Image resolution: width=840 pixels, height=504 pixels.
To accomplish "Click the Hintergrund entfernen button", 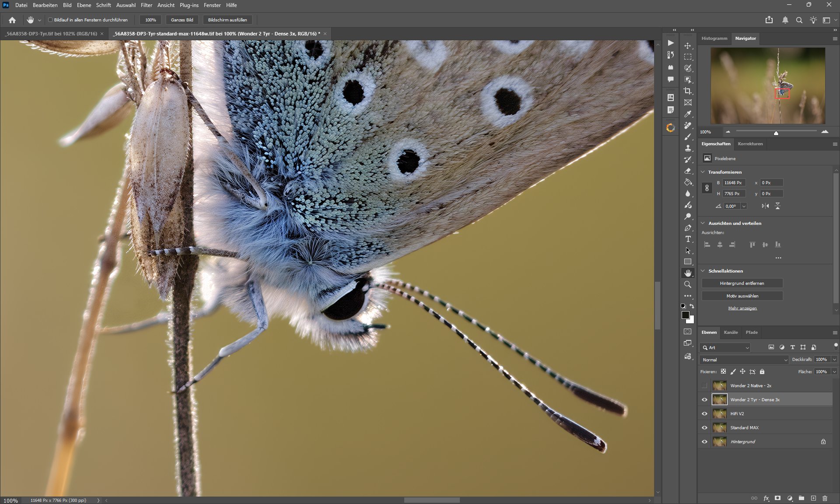I will click(x=742, y=283).
